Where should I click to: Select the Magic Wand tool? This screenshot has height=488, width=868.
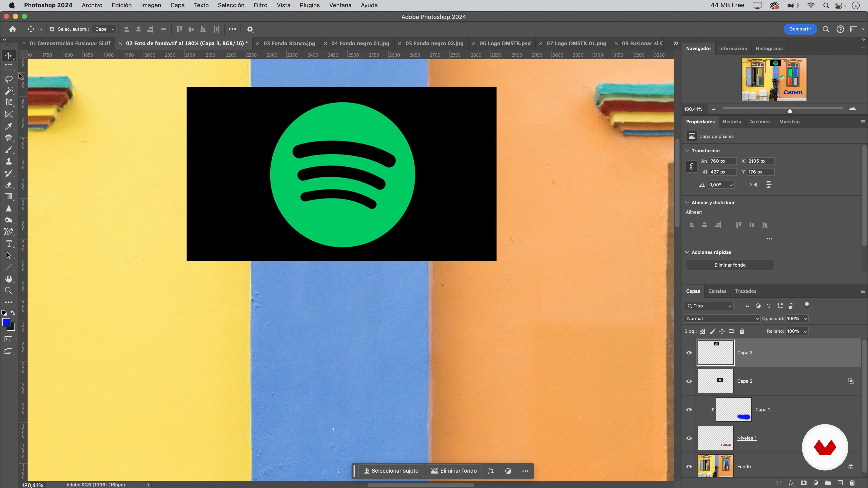[9, 91]
